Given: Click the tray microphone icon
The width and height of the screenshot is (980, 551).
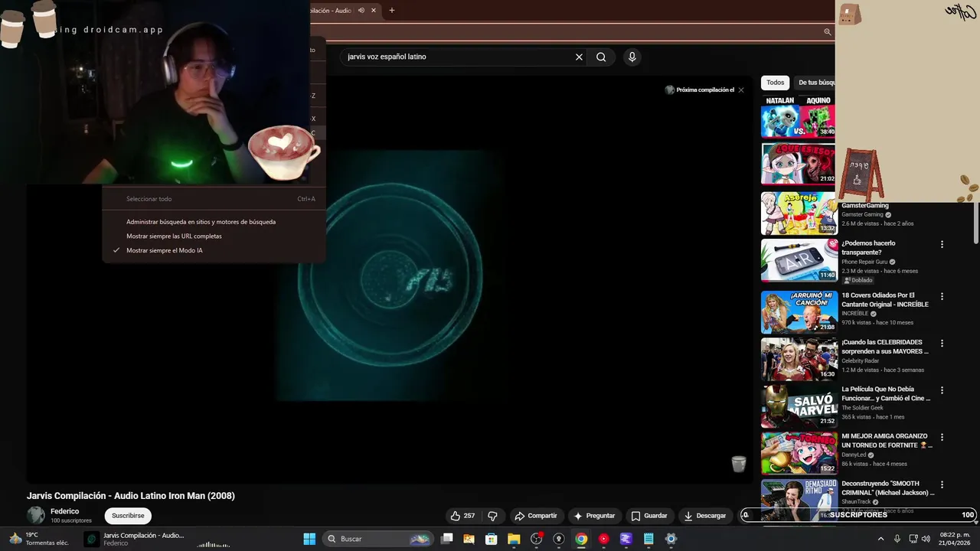Looking at the screenshot, I should tap(897, 539).
